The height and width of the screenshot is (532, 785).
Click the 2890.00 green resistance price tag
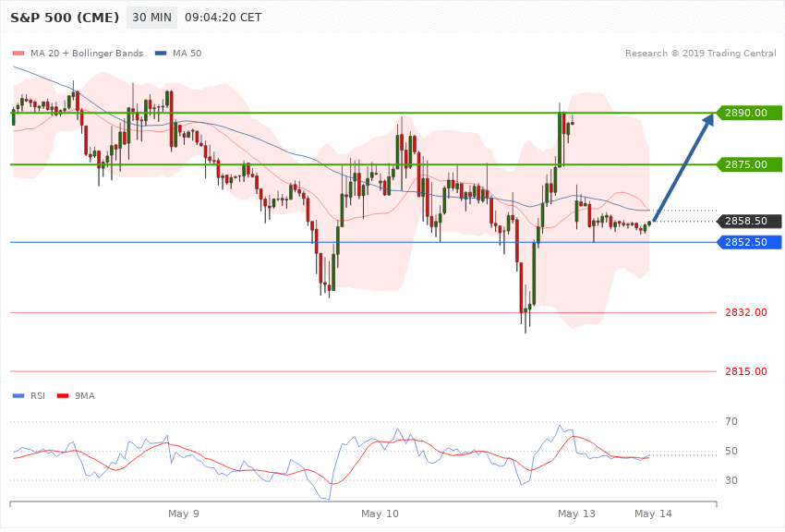[x=750, y=113]
